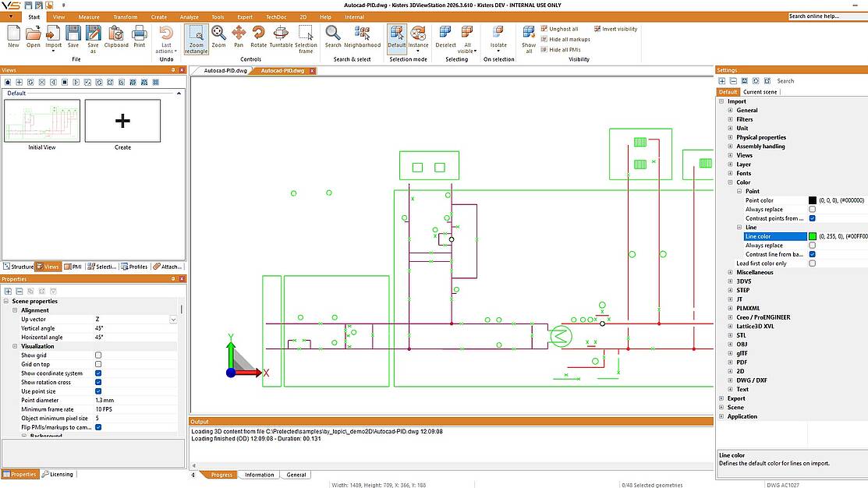Click the Invert visibility button
The image size is (868, 488).
pyautogui.click(x=615, y=29)
